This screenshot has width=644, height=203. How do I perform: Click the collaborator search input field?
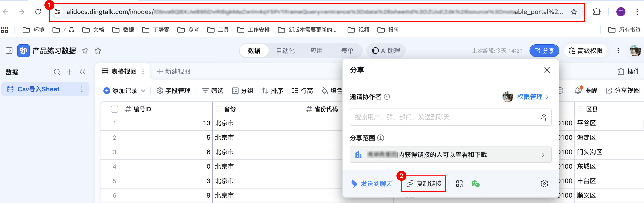[443, 117]
